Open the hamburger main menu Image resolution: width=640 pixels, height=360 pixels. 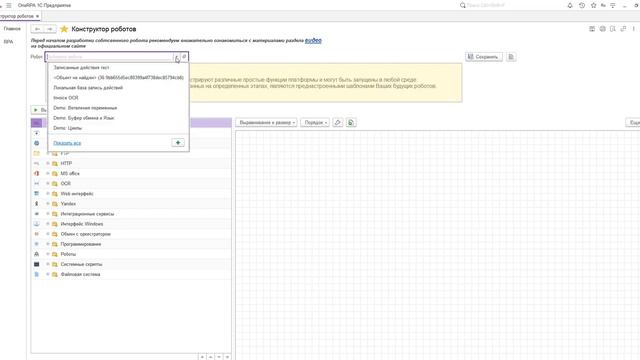tap(9, 5)
